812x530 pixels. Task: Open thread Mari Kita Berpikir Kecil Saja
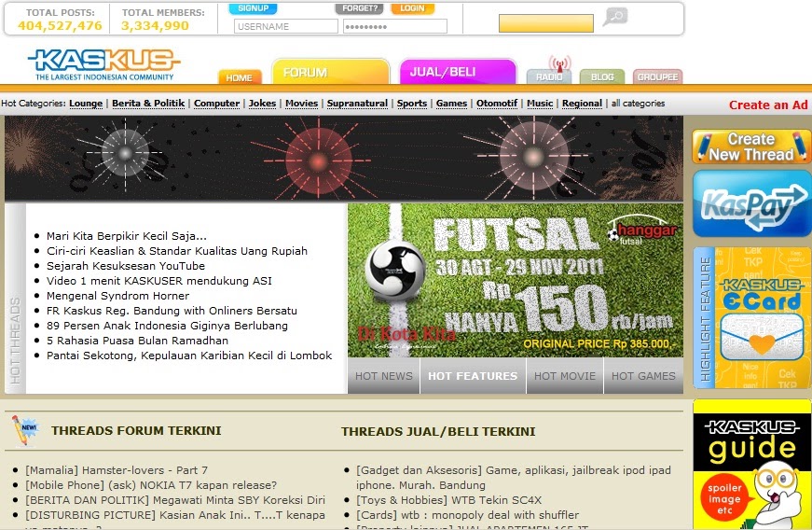[x=127, y=236]
